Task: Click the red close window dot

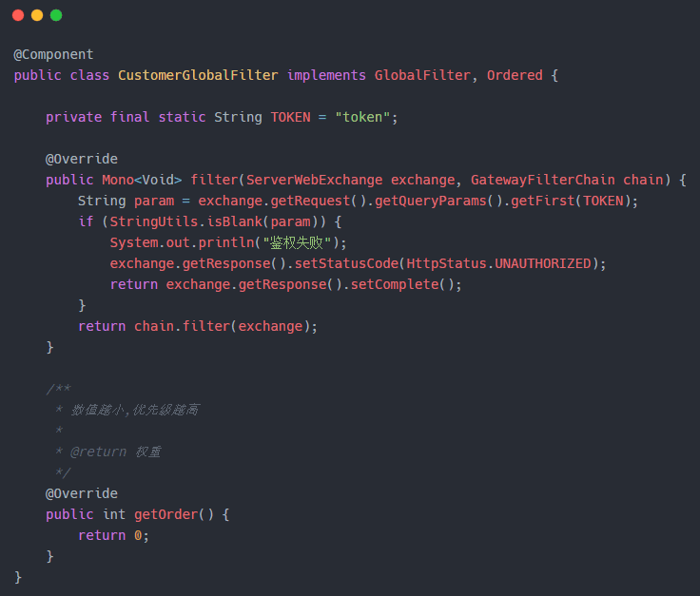Action: pyautogui.click(x=18, y=15)
